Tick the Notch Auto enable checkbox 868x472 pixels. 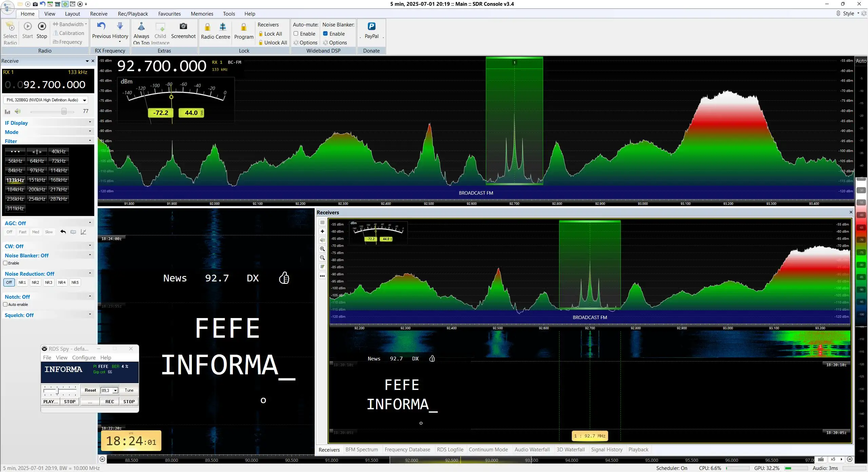5,304
